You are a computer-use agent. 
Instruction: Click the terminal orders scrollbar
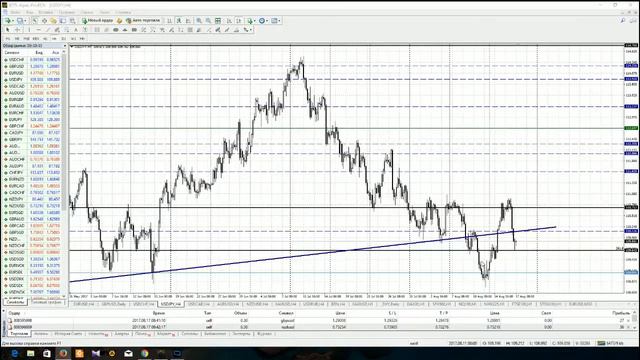[634, 320]
